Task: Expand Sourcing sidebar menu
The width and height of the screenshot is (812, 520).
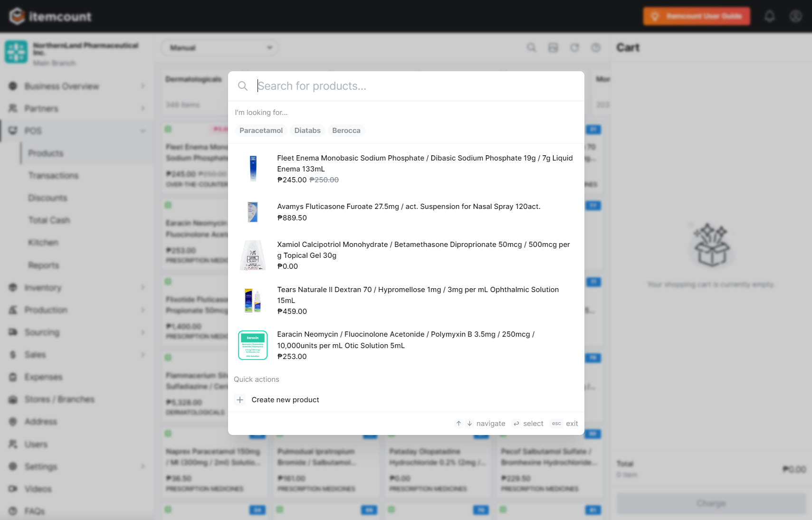Action: [77, 332]
